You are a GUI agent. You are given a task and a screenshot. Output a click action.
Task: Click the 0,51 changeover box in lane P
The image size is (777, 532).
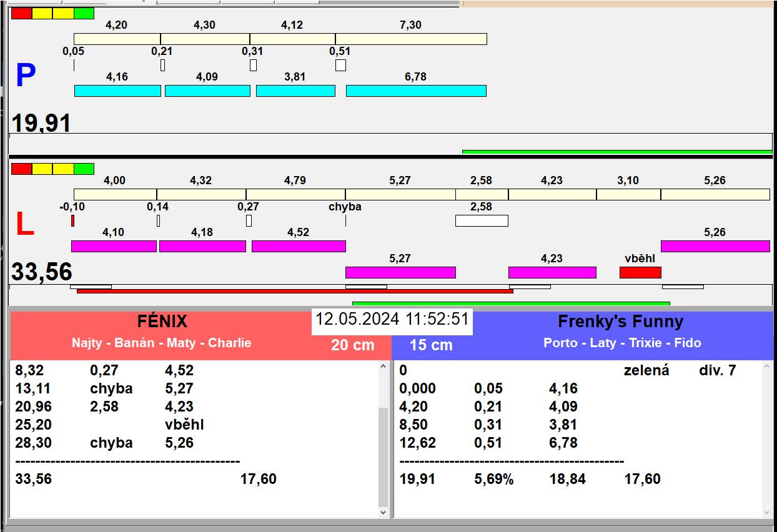(x=340, y=65)
